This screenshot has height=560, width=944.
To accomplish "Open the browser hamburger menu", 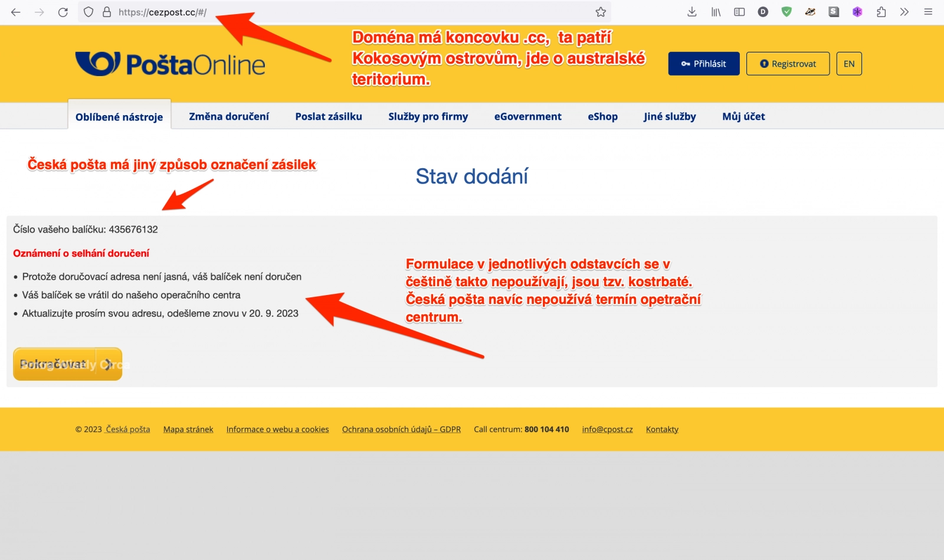I will click(928, 12).
